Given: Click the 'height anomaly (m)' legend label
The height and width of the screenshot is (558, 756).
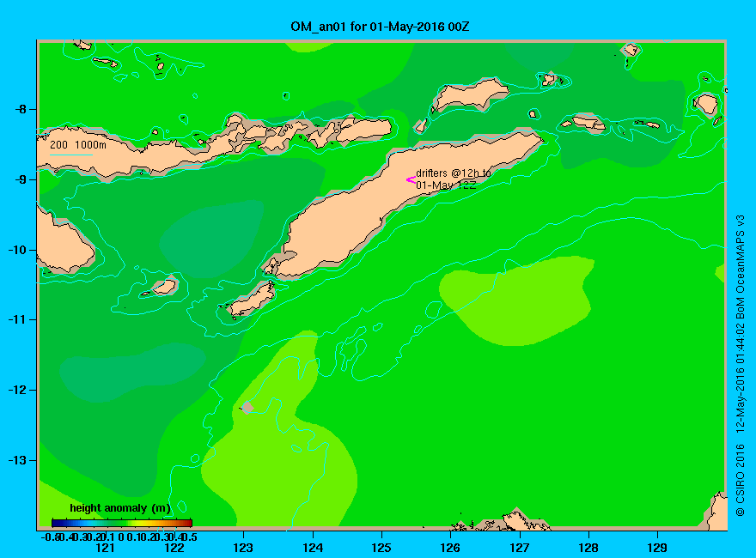Looking at the screenshot, I should 120,508.
